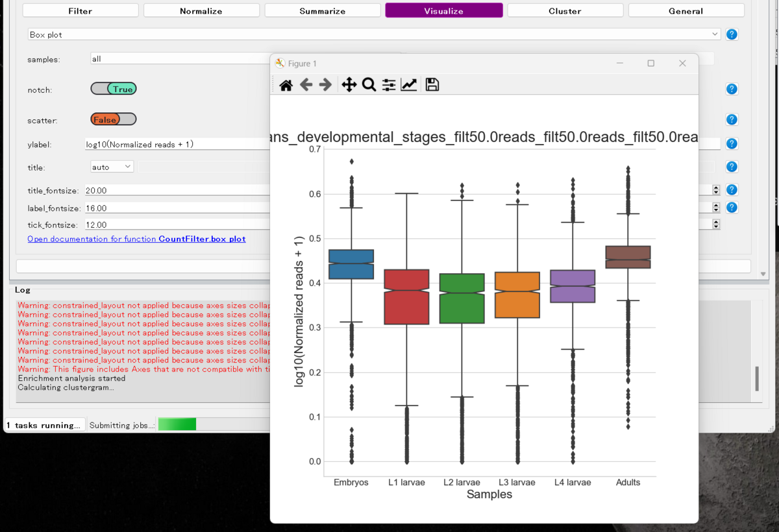Activate the Zoom-to-rectangle tool
Viewport: 779px width, 532px height.
pos(369,84)
